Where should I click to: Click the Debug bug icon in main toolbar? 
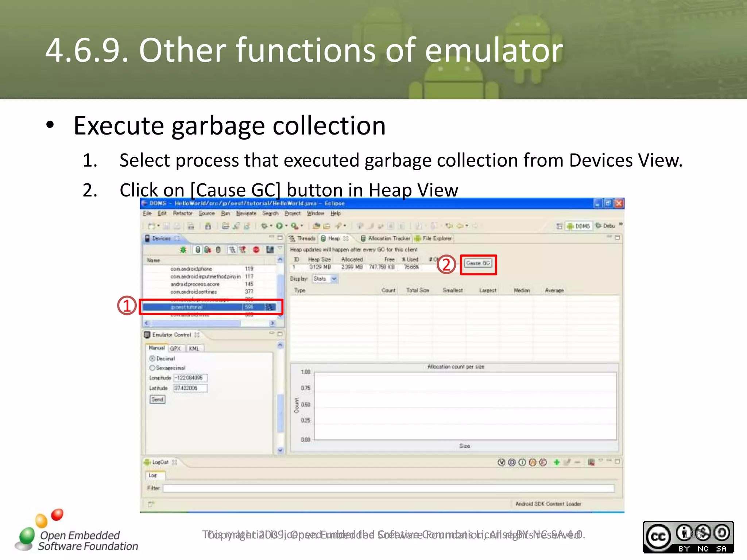(x=264, y=226)
